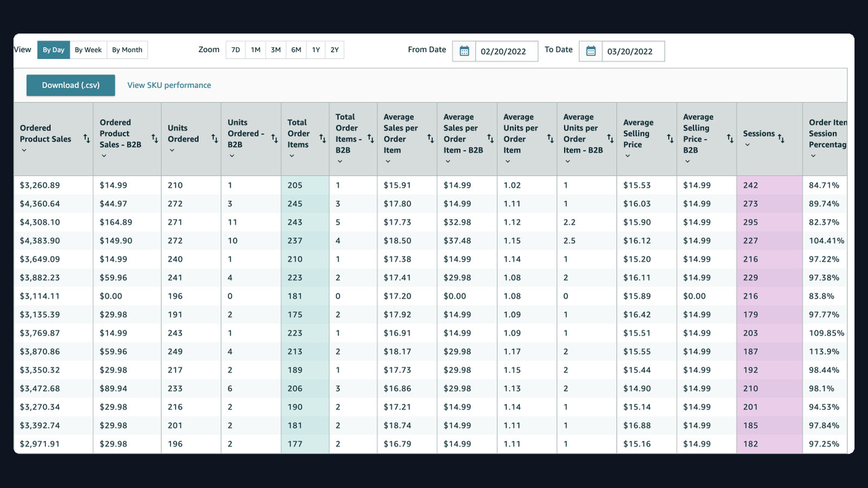The height and width of the screenshot is (488, 868).
Task: Sort by Average Selling Price arrows
Action: (670, 139)
